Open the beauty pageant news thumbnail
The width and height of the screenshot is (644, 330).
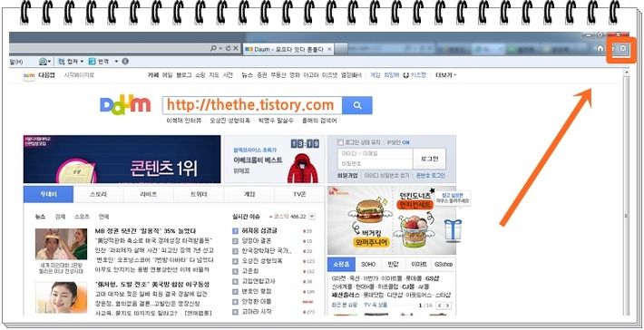click(61, 244)
